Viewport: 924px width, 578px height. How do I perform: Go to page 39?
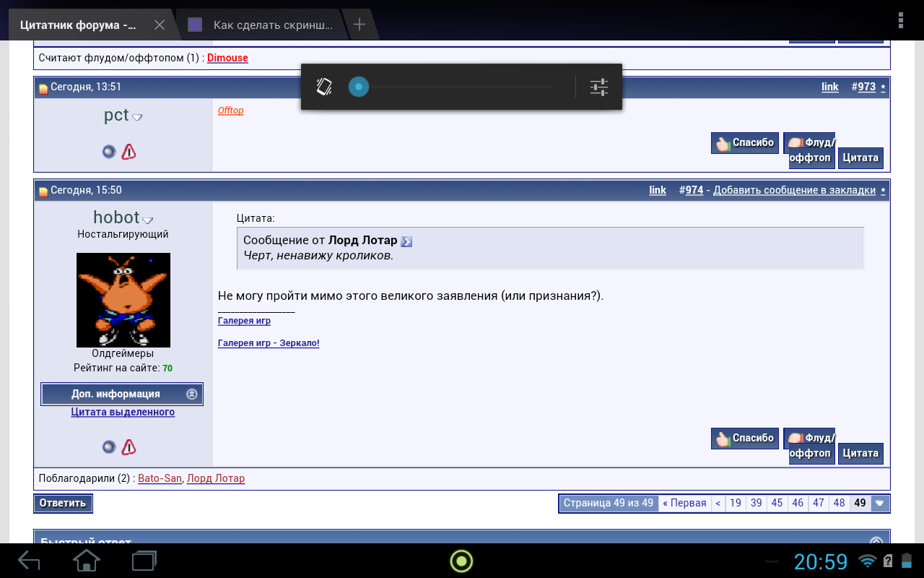(x=756, y=503)
